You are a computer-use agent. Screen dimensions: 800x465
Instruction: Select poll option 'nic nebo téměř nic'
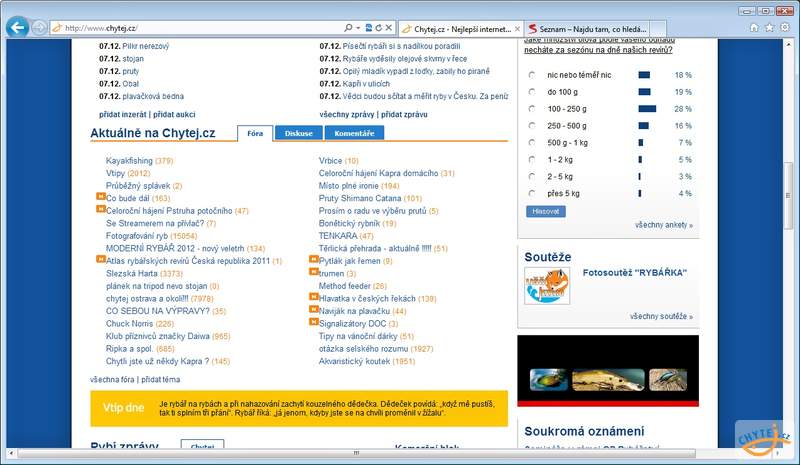(x=532, y=75)
